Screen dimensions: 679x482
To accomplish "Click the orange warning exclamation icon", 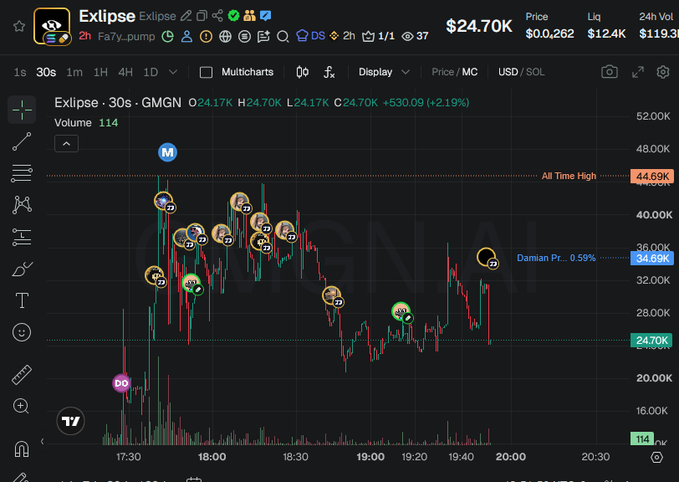I will click(x=206, y=36).
